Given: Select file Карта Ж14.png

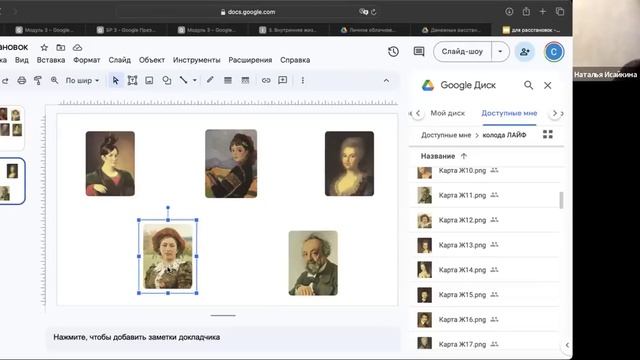Looking at the screenshot, I should [x=484, y=270].
